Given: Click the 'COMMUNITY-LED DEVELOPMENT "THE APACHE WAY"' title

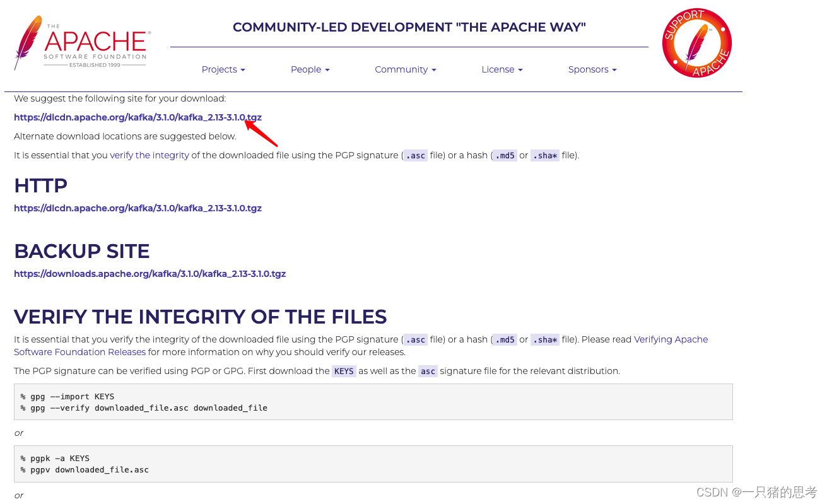Looking at the screenshot, I should (x=409, y=27).
